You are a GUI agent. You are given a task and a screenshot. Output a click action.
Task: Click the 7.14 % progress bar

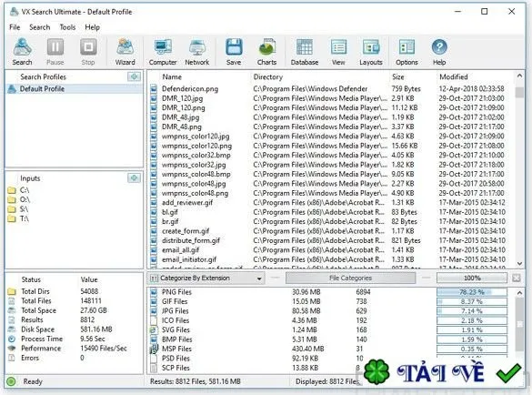[x=472, y=311]
